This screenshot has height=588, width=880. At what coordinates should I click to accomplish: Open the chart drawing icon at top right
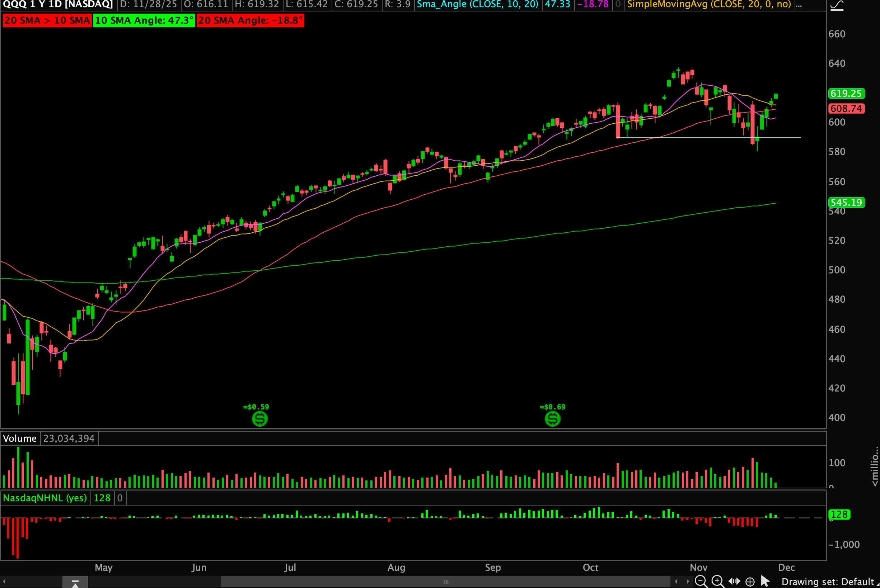pos(837,5)
